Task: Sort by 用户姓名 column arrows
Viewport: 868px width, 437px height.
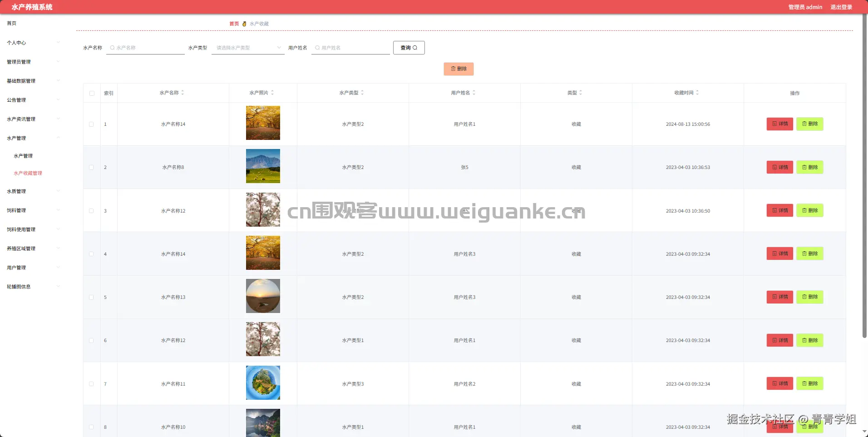Action: click(x=474, y=93)
